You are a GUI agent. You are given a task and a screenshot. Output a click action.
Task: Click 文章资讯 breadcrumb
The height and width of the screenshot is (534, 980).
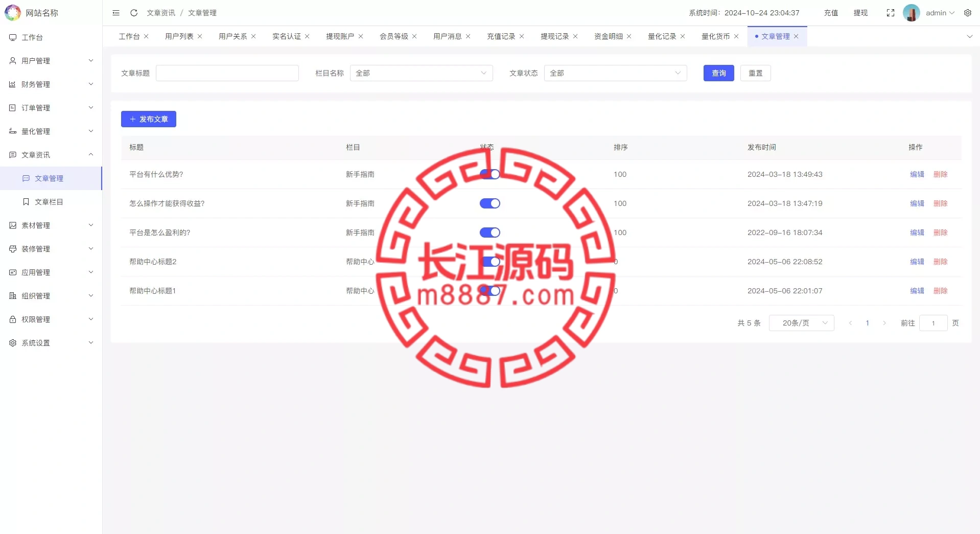(x=161, y=13)
